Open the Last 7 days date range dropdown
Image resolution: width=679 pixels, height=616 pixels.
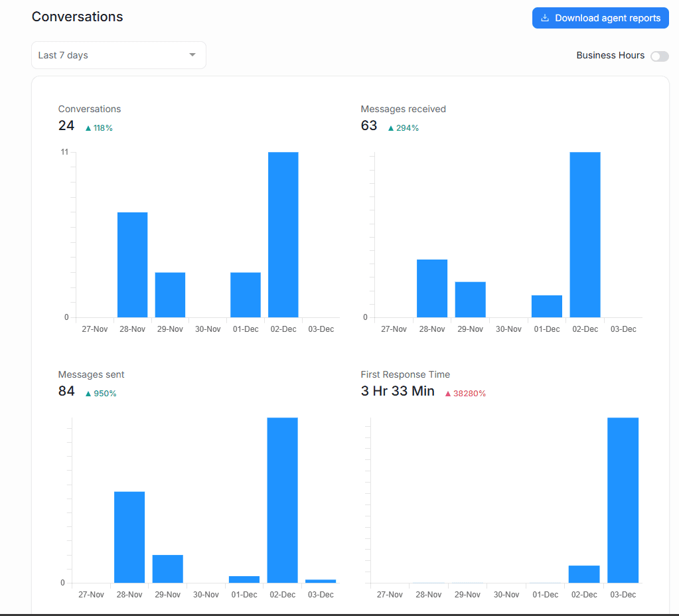point(118,55)
